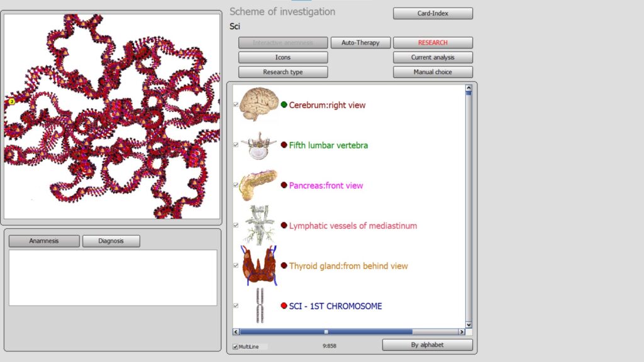
Task: Switch to the Anamnesis tab
Action: [x=44, y=241]
